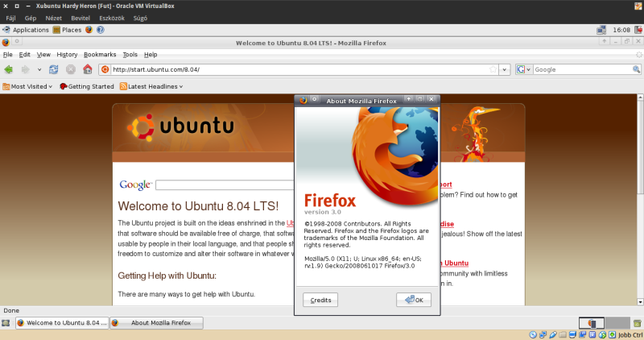Screen dimensions: 644x340
Task: Click the 'Welcome to Ubuntu 8.04 LTS!' heading
Action: click(198, 206)
